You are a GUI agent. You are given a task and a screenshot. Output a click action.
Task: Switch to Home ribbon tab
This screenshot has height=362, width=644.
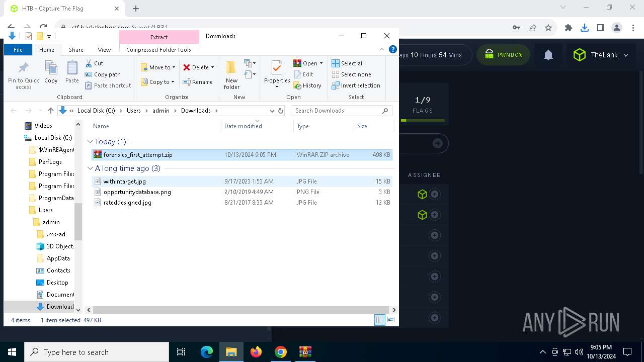[47, 50]
